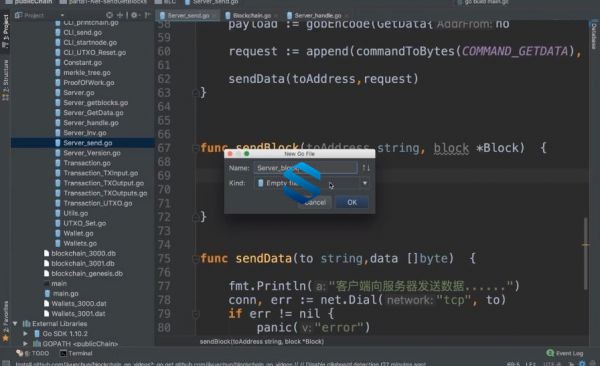Open the Project tool window side tab
The width and height of the screenshot is (600, 366).
[5, 31]
